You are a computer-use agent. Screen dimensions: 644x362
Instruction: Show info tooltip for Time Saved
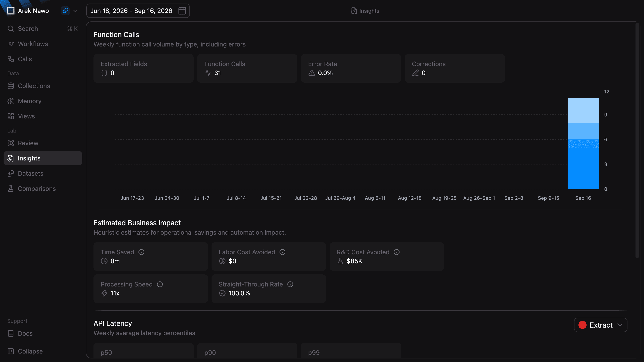[141, 252]
